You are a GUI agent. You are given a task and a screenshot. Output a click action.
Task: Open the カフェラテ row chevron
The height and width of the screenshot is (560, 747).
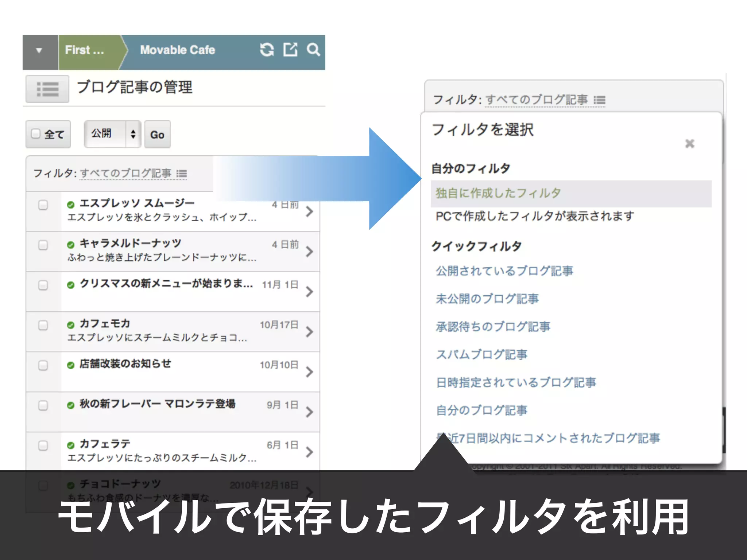click(309, 452)
